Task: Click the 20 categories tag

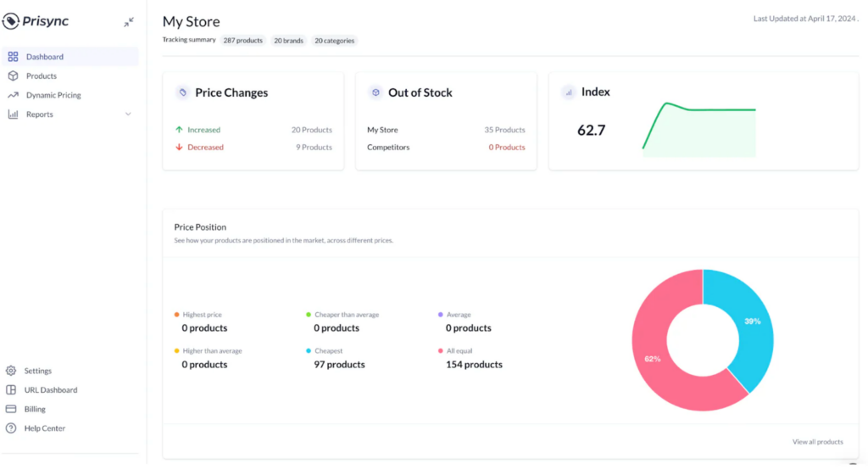Action: tap(334, 41)
